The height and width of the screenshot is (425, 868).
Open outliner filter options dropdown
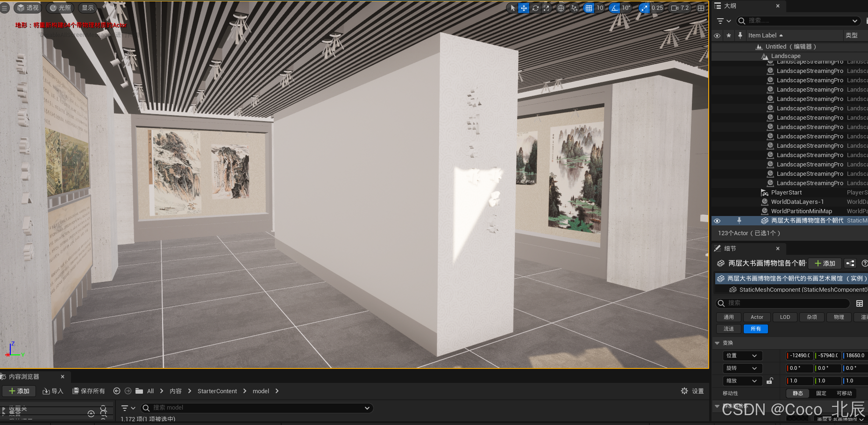pyautogui.click(x=724, y=21)
